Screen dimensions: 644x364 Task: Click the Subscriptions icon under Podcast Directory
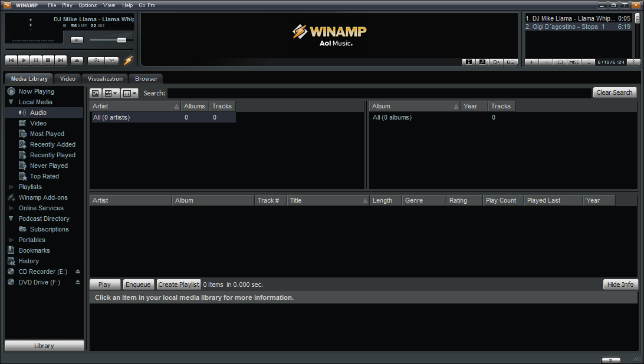pyautogui.click(x=22, y=229)
